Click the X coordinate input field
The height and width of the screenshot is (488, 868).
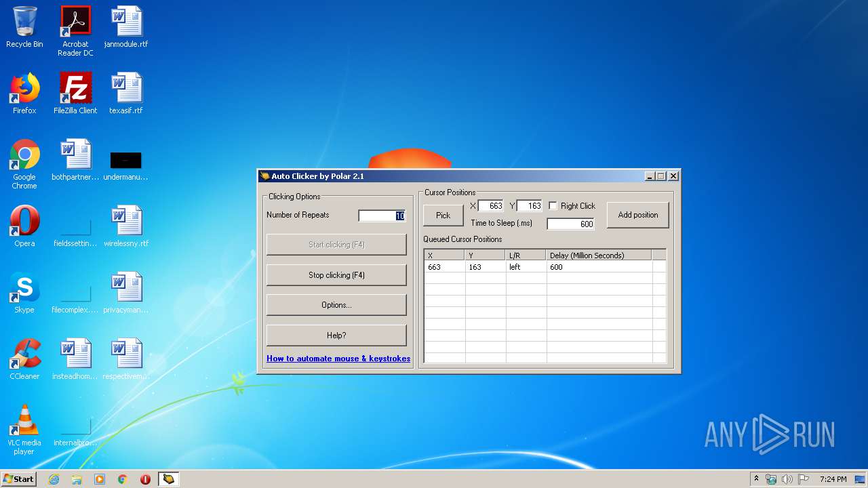point(491,206)
